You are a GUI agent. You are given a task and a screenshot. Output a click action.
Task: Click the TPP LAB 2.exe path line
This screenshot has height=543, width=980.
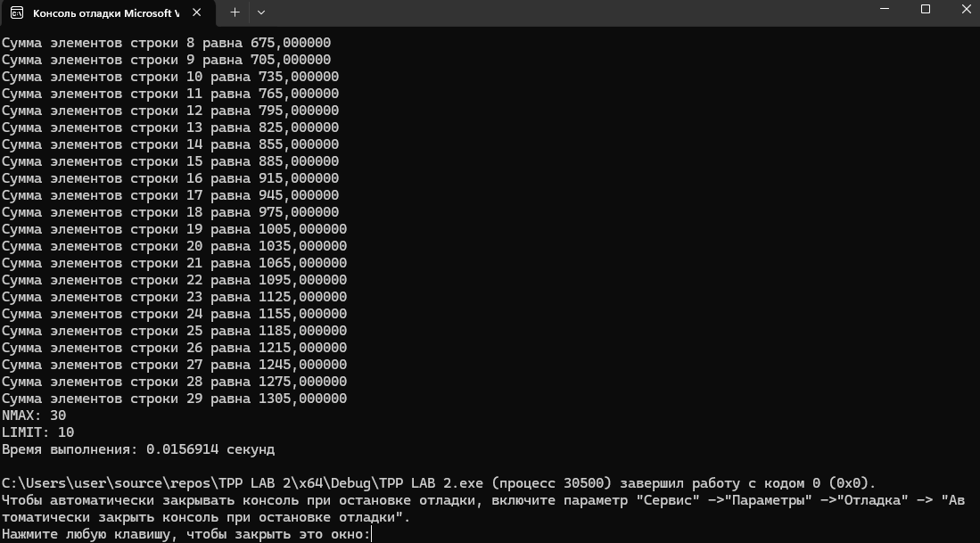coord(439,483)
